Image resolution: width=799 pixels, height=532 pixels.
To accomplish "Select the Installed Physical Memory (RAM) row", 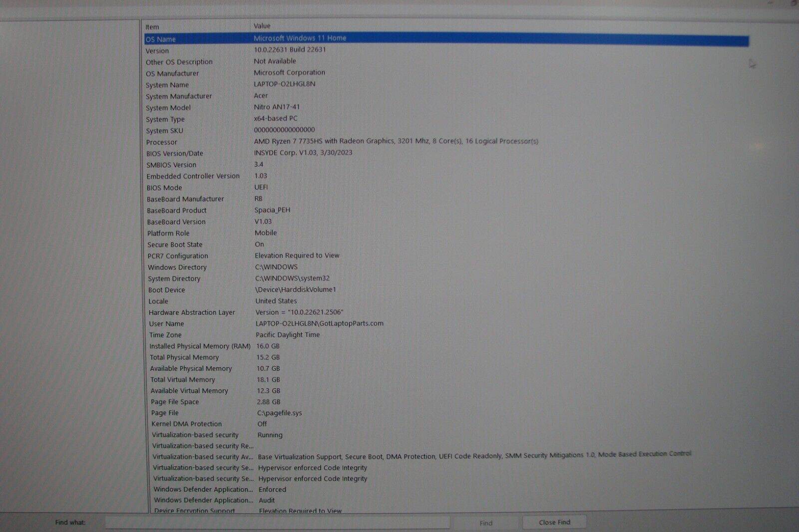I will click(200, 346).
